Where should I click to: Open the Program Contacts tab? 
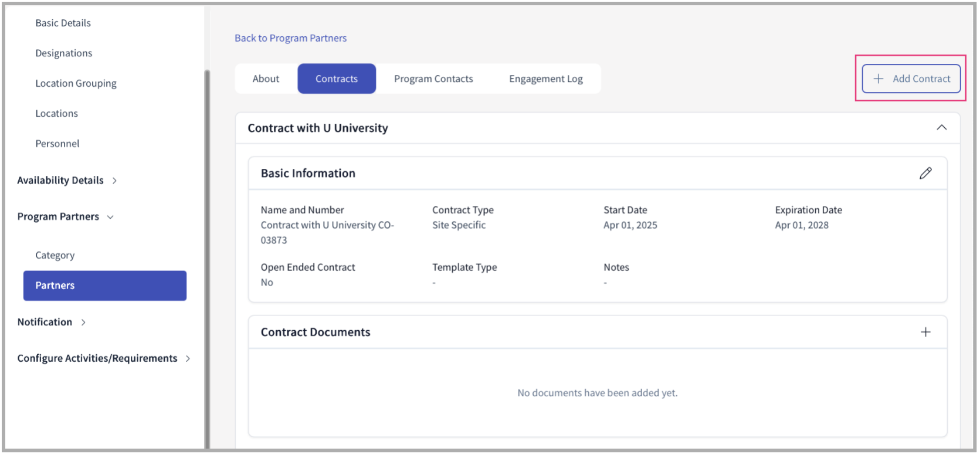point(433,79)
